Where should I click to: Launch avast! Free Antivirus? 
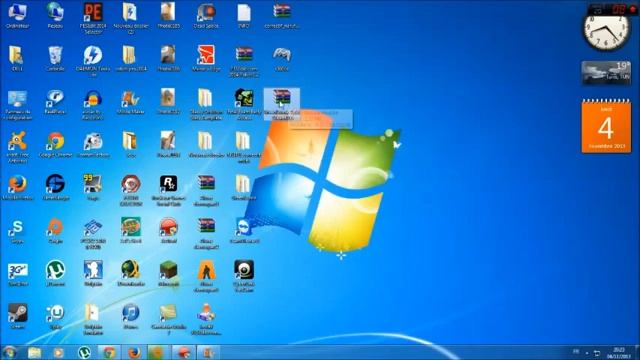(17, 147)
